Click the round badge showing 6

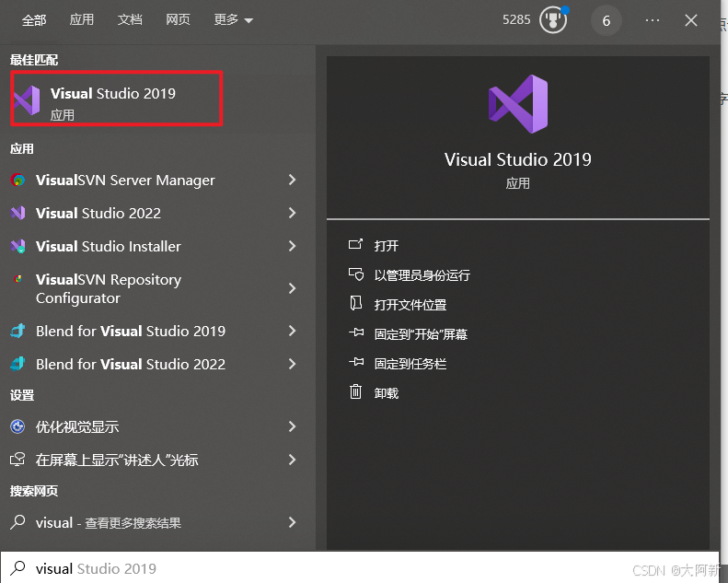pos(606,20)
